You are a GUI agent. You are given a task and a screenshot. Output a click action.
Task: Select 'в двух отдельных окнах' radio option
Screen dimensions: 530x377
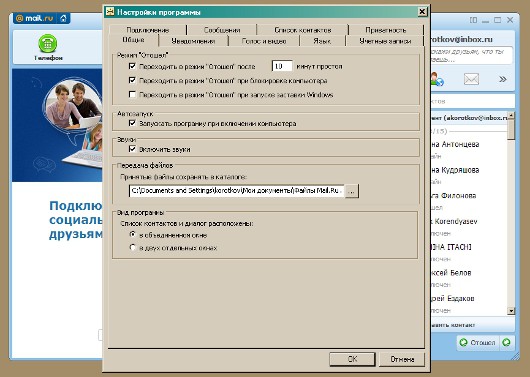[132, 248]
